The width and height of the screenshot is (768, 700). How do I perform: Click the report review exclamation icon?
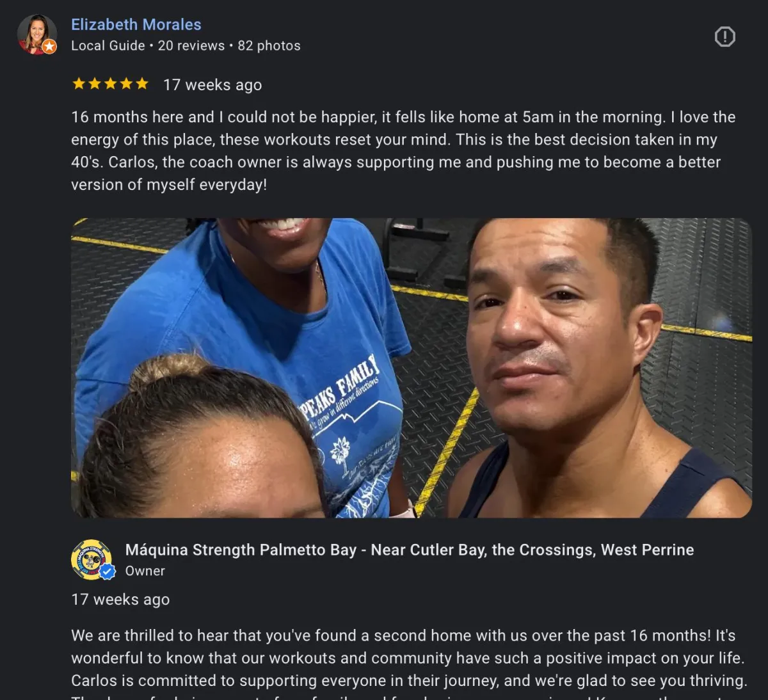(724, 36)
